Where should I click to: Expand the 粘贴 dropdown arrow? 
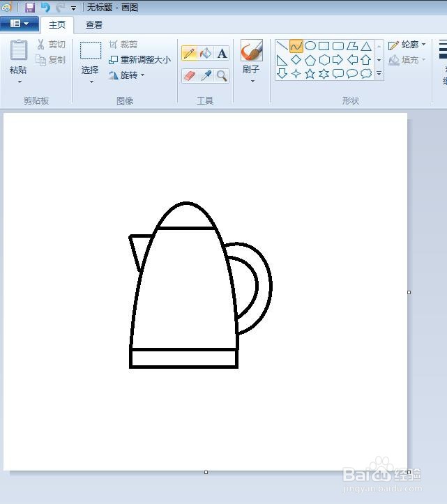20,82
